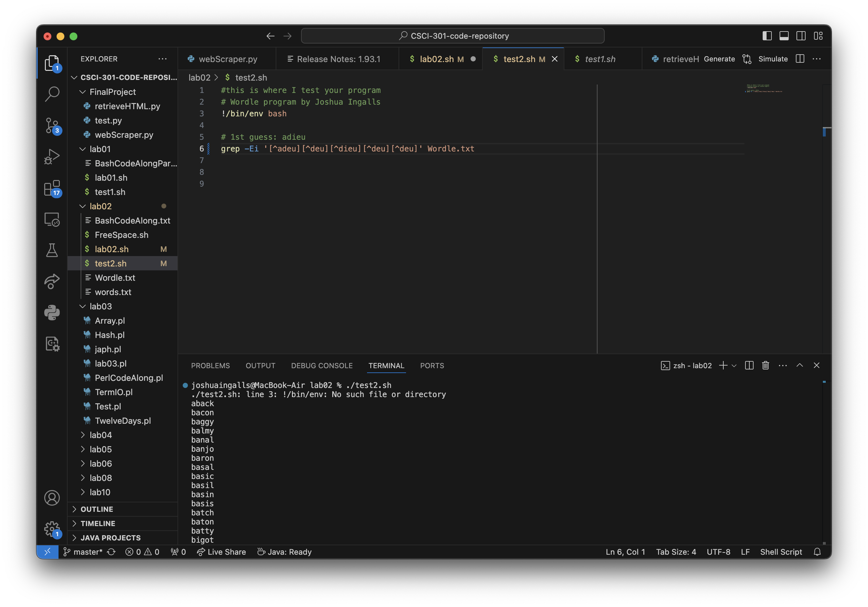The width and height of the screenshot is (868, 607).
Task: Click the editor minimap preview
Action: [x=764, y=88]
